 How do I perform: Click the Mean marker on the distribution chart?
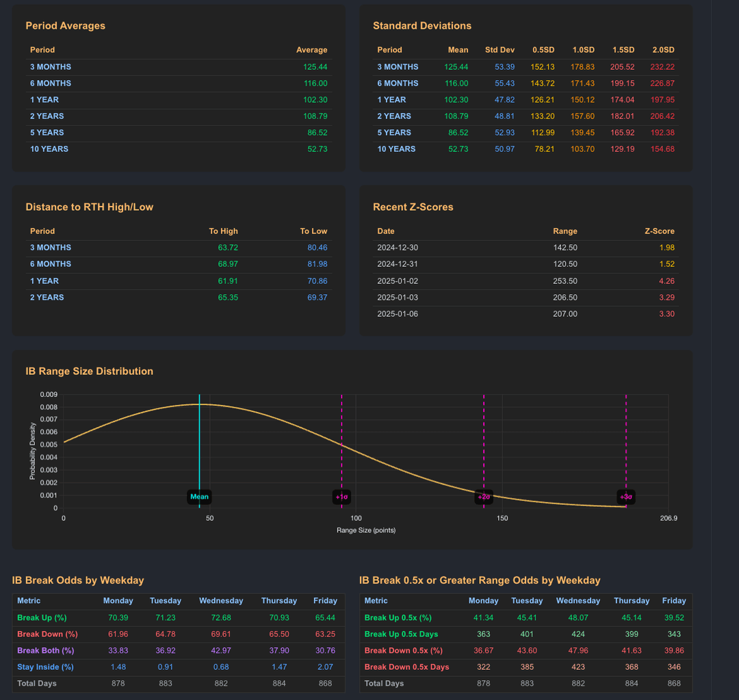pyautogui.click(x=198, y=496)
